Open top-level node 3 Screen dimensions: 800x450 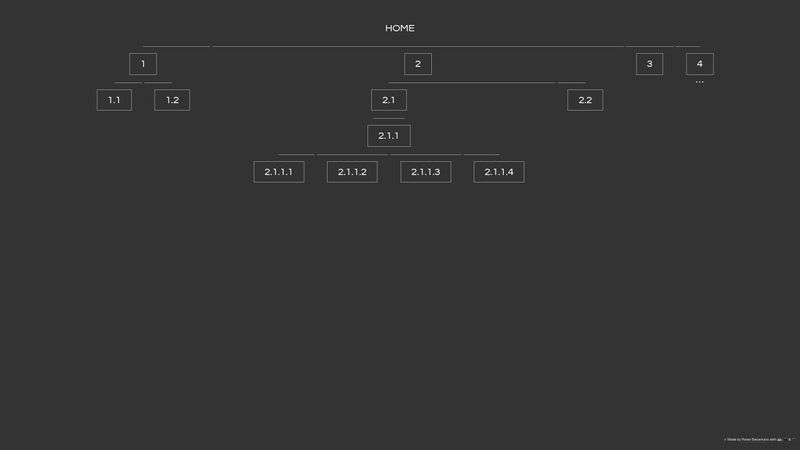tap(649, 64)
